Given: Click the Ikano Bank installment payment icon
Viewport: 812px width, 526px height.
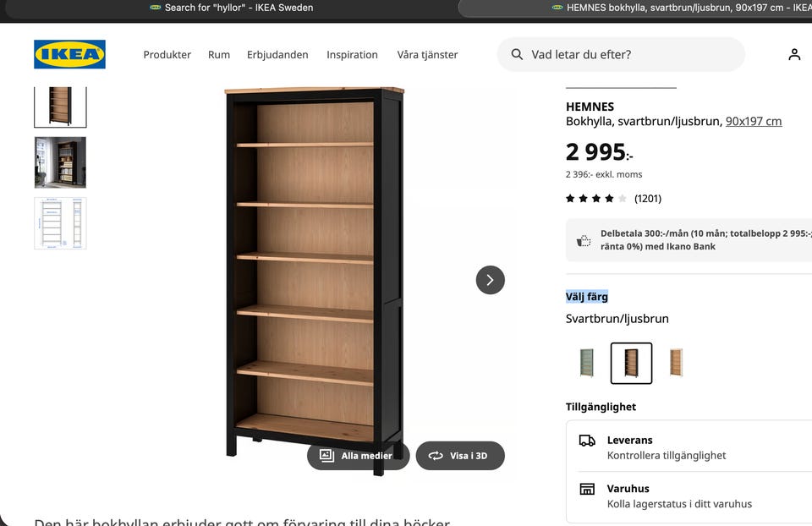Looking at the screenshot, I should pos(584,240).
